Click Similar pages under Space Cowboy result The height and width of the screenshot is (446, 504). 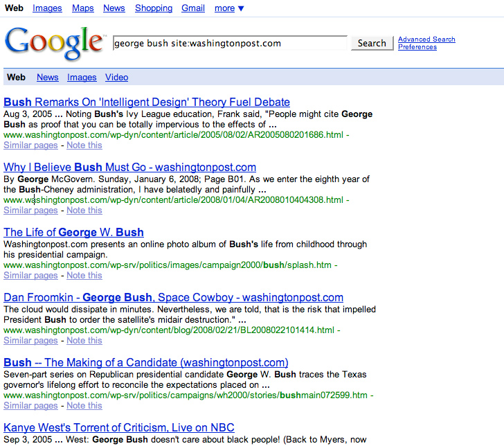click(30, 341)
